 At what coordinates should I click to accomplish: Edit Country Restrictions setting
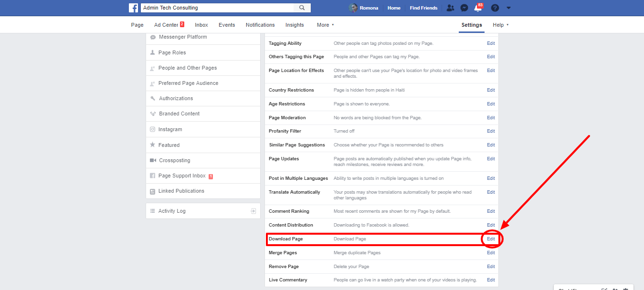[x=491, y=90]
